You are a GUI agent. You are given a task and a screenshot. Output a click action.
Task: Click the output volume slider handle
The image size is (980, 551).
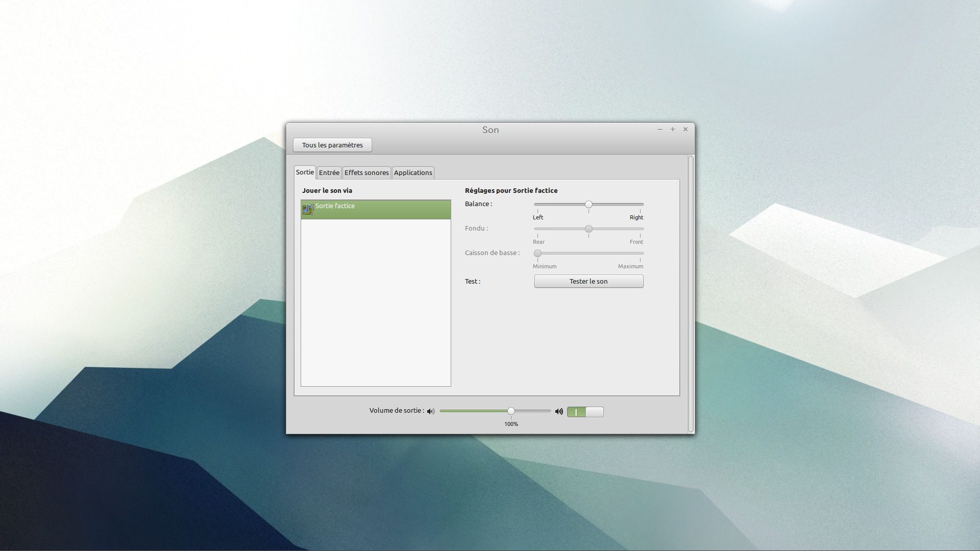511,411
